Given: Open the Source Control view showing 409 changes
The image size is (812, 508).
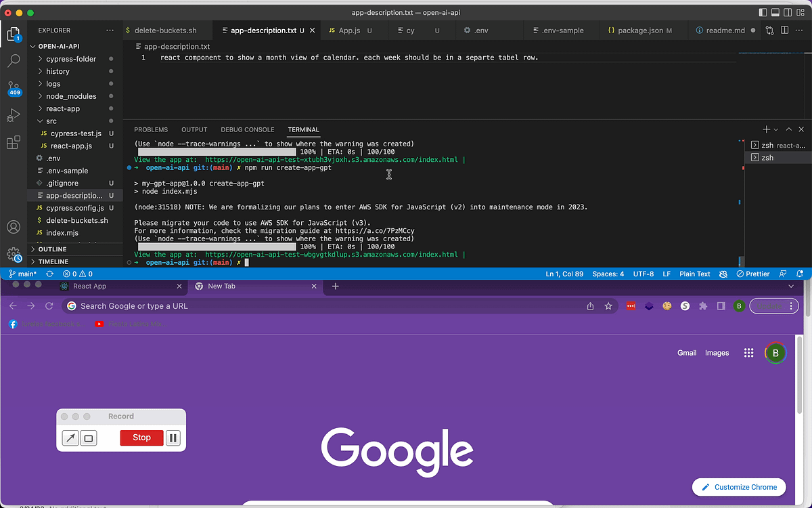Looking at the screenshot, I should click(x=14, y=88).
